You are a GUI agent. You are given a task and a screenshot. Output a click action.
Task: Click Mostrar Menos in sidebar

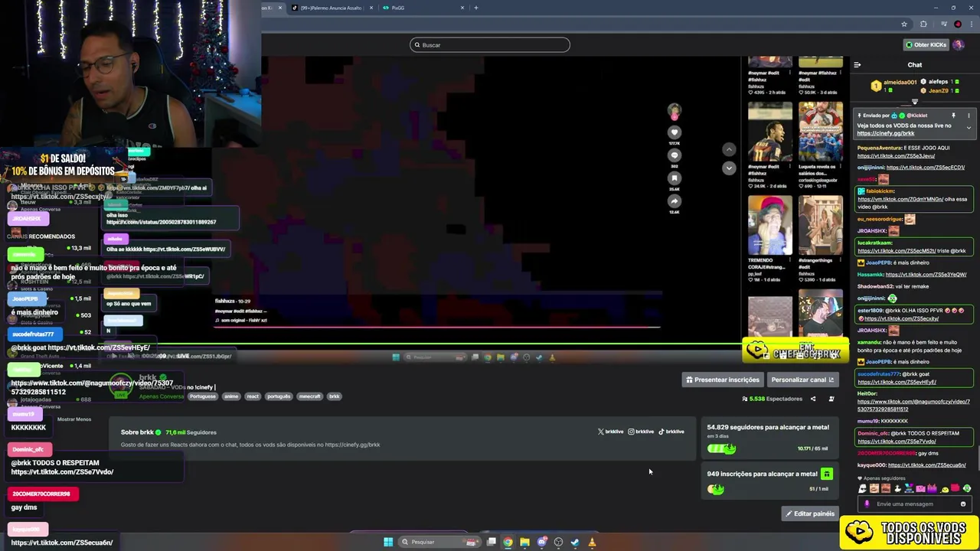(74, 419)
